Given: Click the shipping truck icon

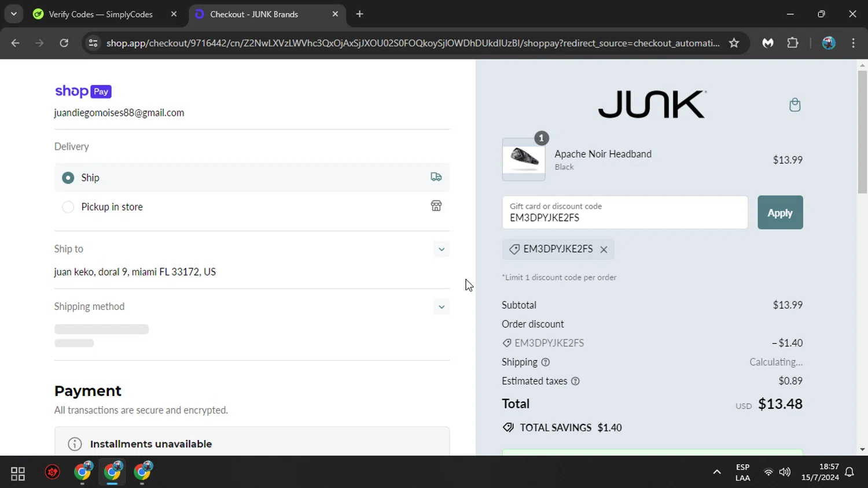Looking at the screenshot, I should pyautogui.click(x=436, y=177).
